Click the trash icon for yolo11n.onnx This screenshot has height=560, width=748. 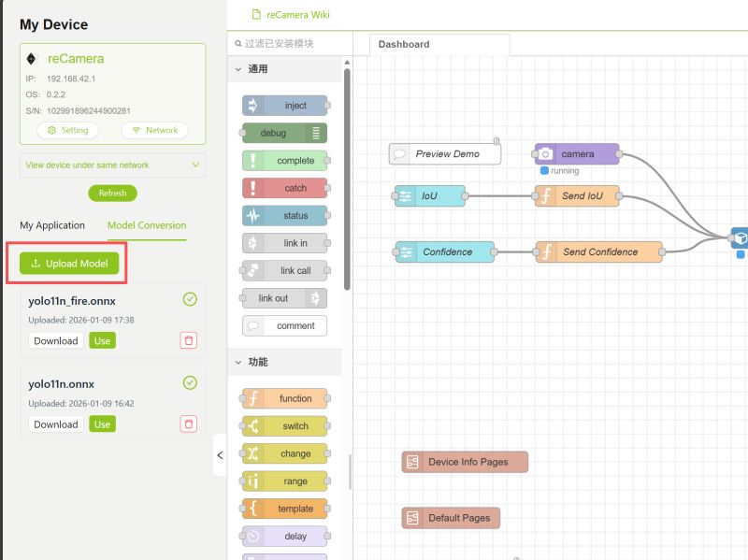[189, 424]
